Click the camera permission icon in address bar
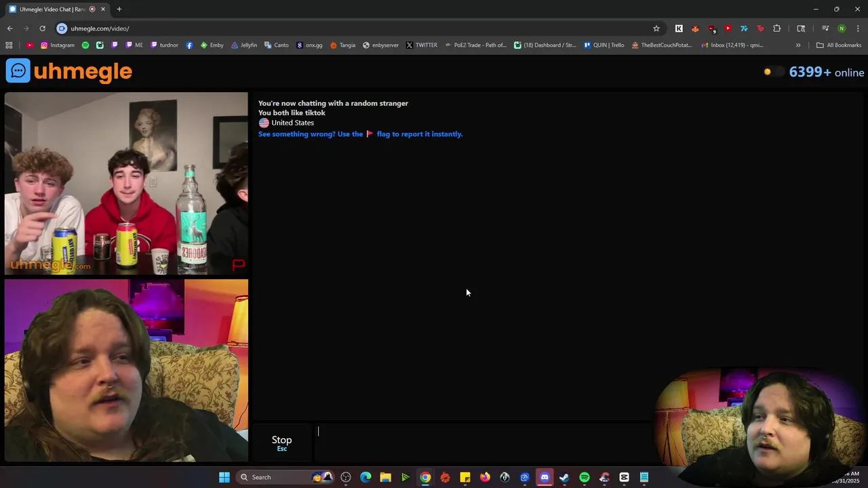Screen dimensions: 868x488 tap(62, 28)
